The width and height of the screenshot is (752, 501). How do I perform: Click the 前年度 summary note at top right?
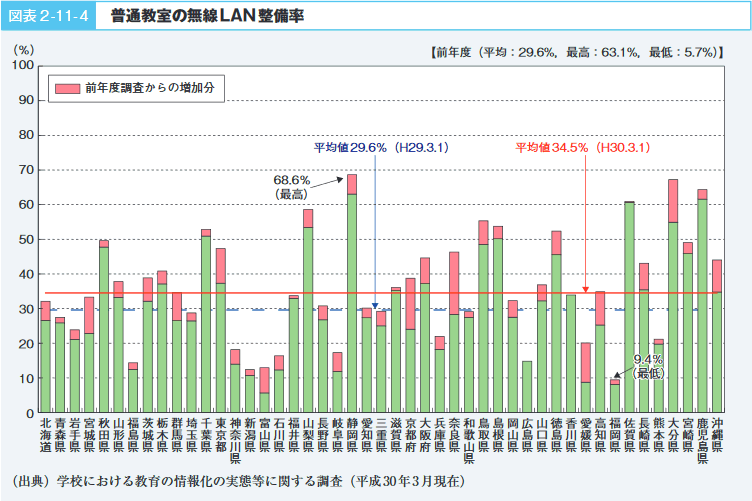(x=576, y=52)
